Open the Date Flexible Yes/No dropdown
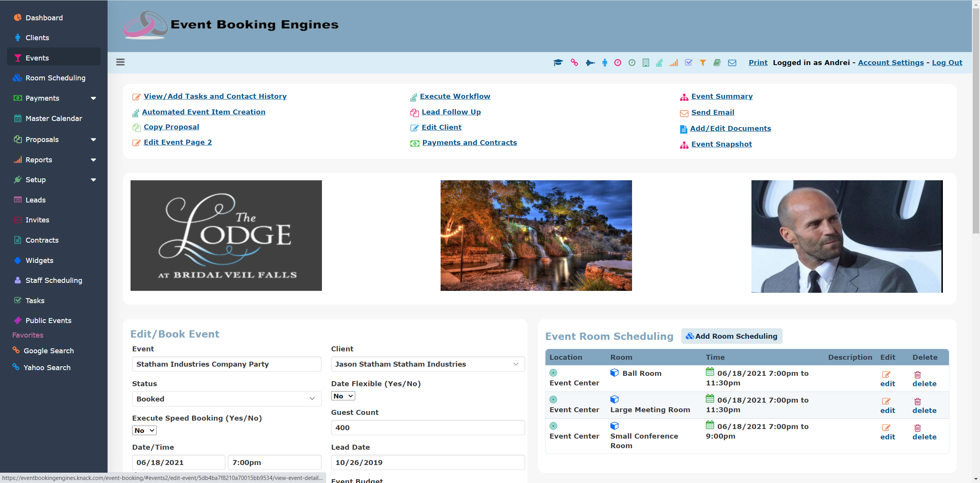980x483 pixels. pos(343,396)
